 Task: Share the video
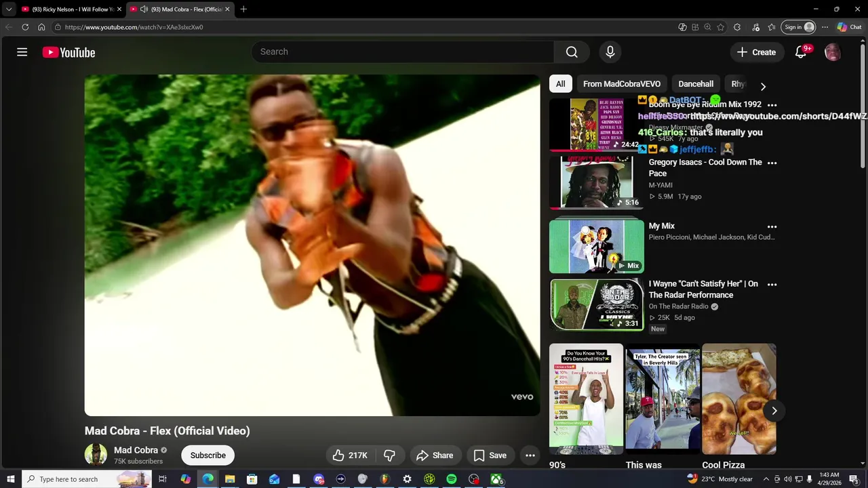434,455
